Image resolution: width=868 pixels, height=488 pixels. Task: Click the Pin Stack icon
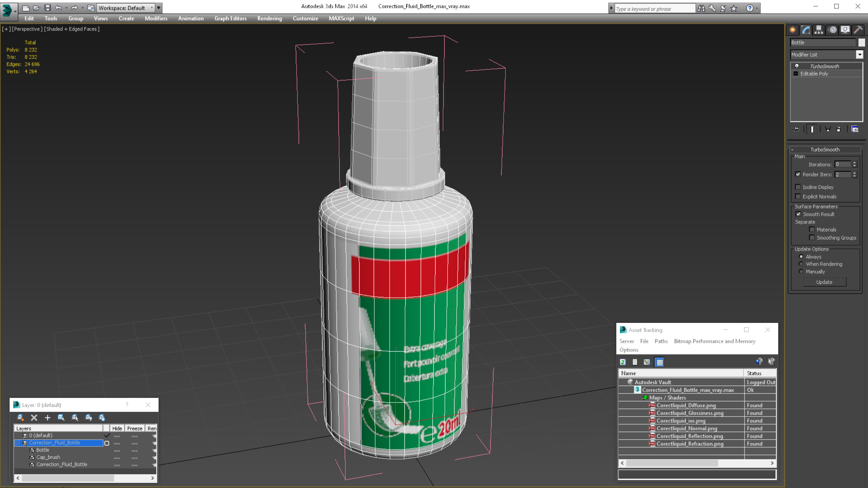coord(796,129)
